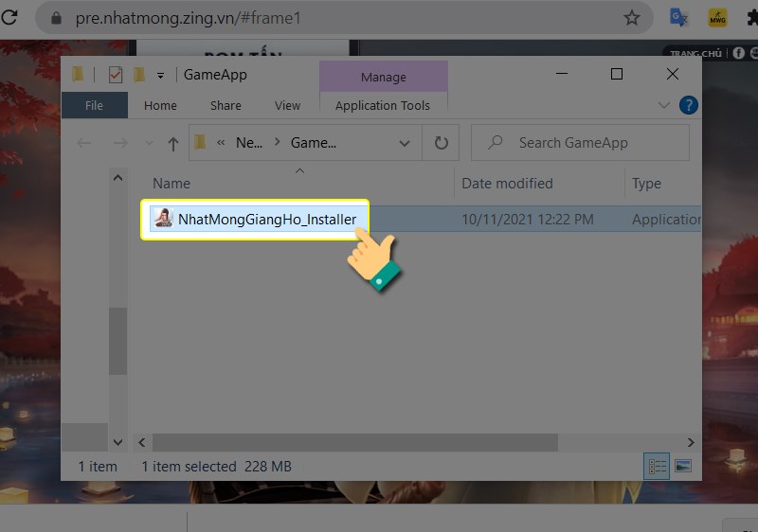Click TRANG CHỦ link on webpage

696,53
